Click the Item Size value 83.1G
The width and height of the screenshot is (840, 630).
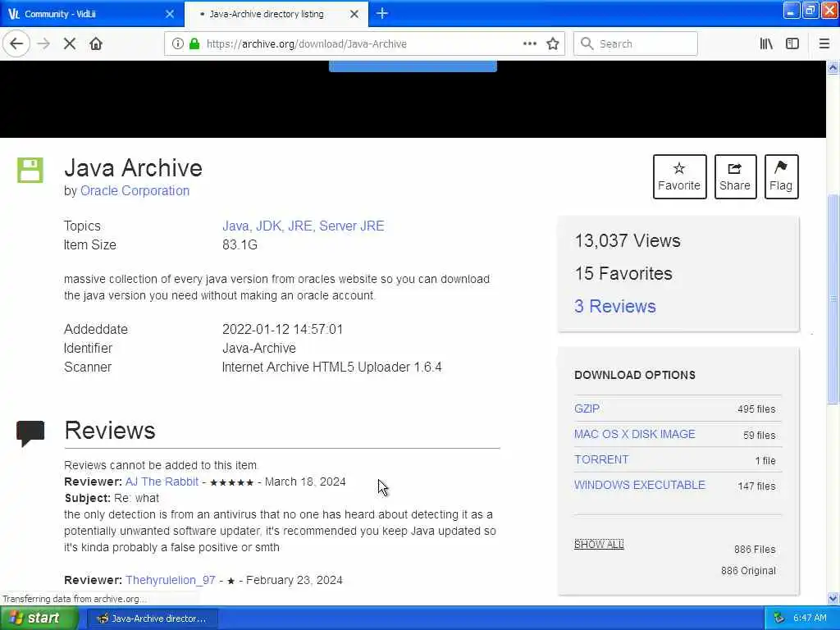(x=240, y=244)
